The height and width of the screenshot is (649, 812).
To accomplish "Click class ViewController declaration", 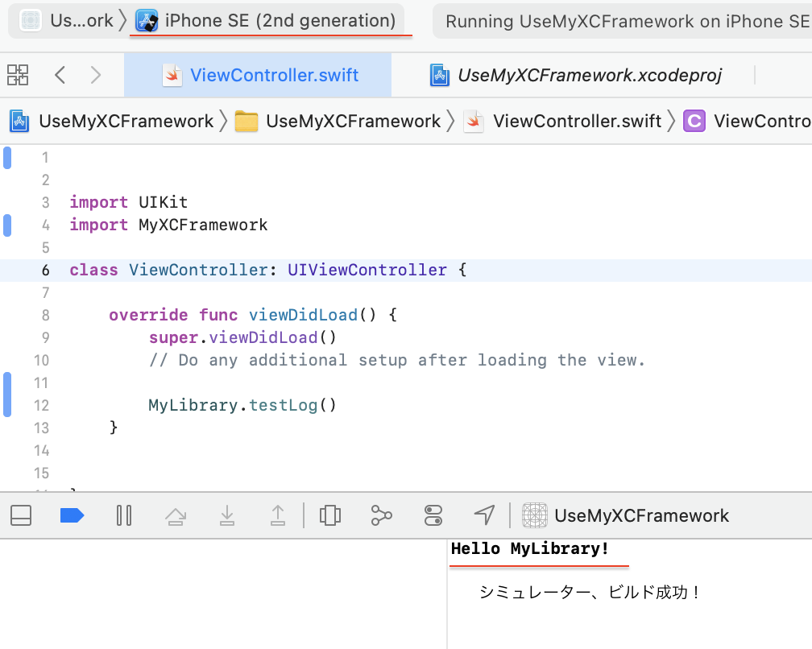I will [x=268, y=271].
